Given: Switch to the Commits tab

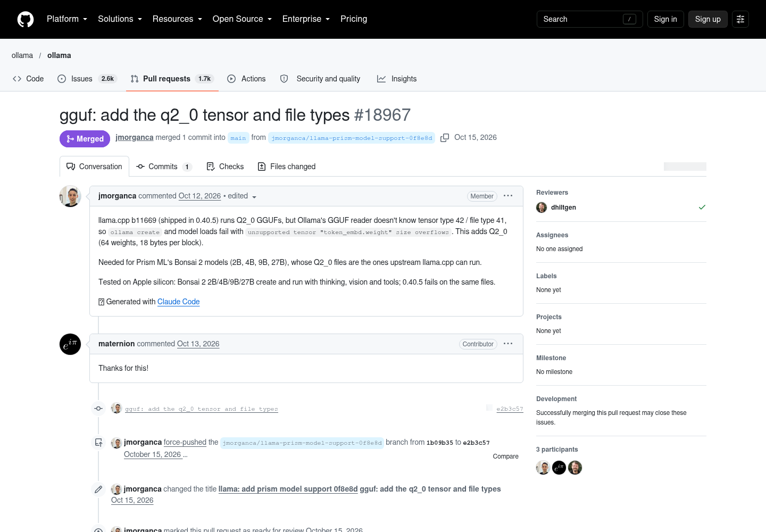Looking at the screenshot, I should [x=164, y=167].
